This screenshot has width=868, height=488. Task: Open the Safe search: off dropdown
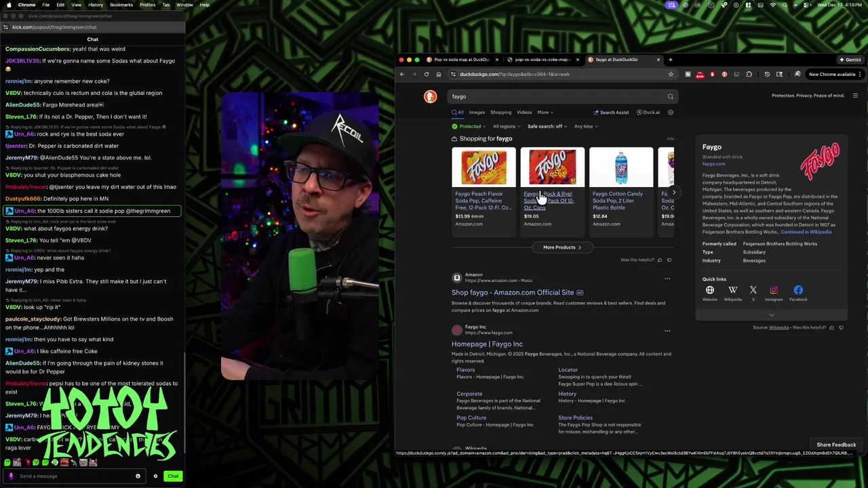[547, 126]
